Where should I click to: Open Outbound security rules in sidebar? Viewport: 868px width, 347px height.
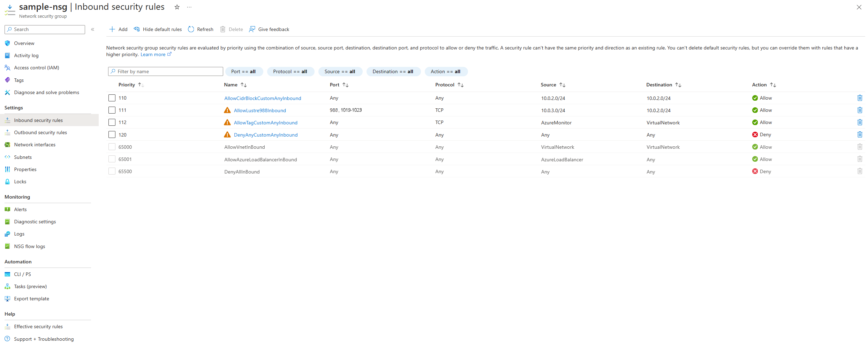point(40,132)
